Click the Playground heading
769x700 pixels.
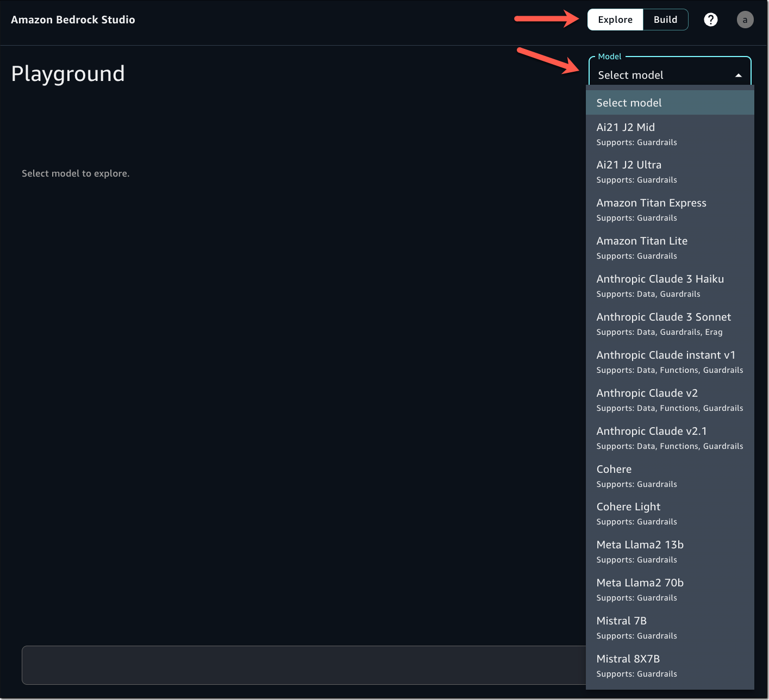pyautogui.click(x=68, y=74)
